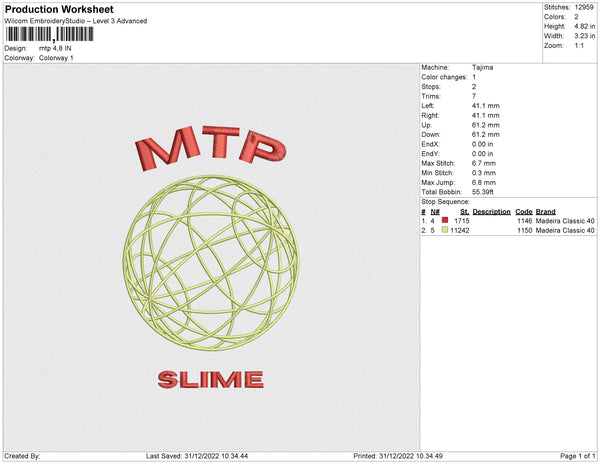Click the Trims value 7
Image resolution: width=600 pixels, height=464 pixels.
[474, 96]
